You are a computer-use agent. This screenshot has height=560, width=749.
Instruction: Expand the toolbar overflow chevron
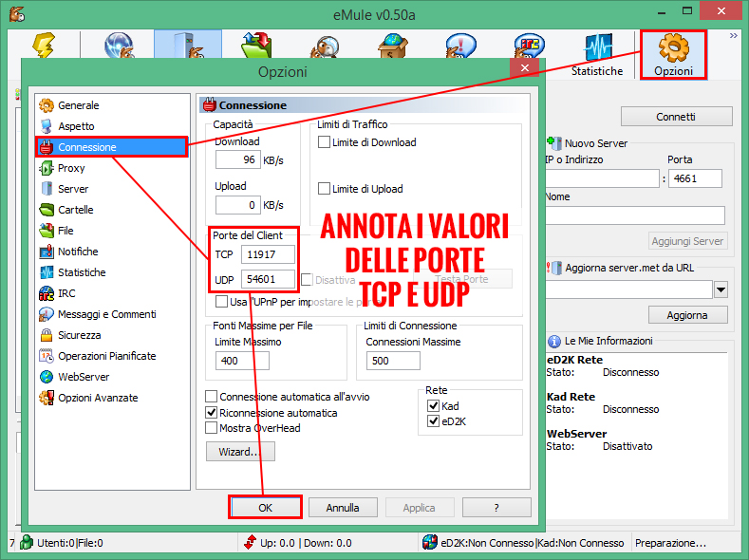point(733,36)
